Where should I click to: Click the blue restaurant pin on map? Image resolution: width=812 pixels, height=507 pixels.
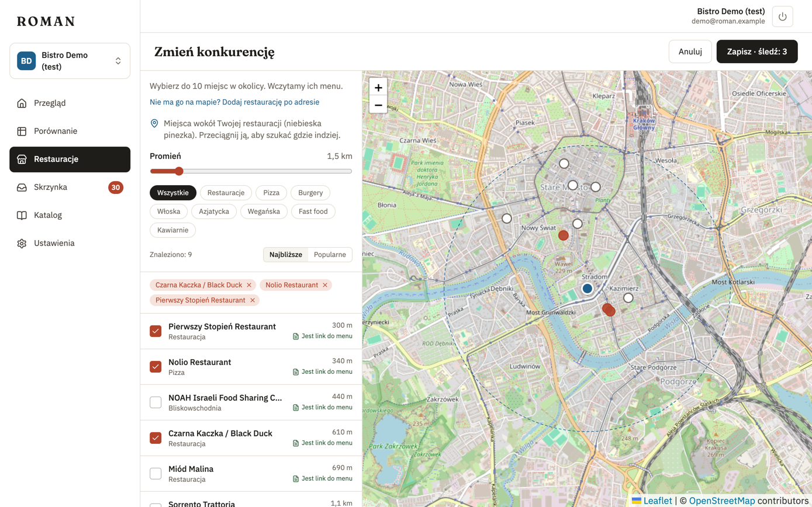pyautogui.click(x=588, y=289)
